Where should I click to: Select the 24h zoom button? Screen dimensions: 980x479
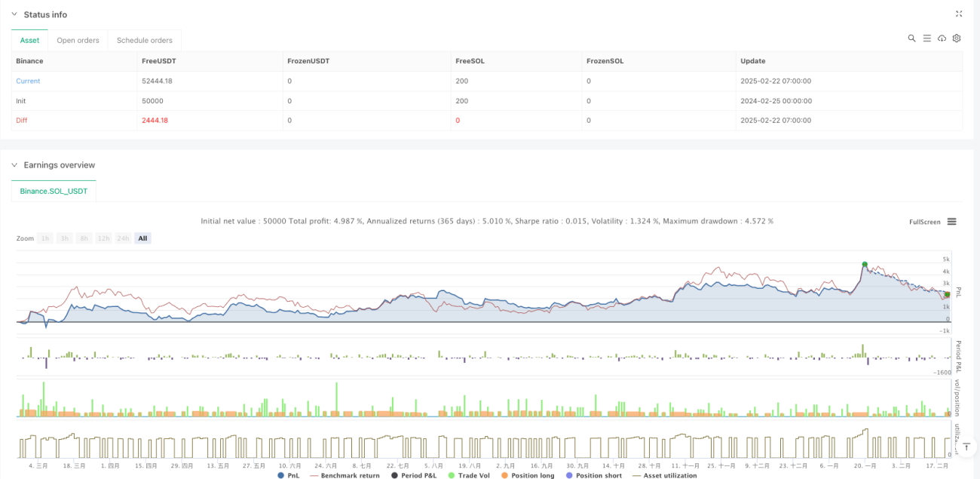click(124, 238)
